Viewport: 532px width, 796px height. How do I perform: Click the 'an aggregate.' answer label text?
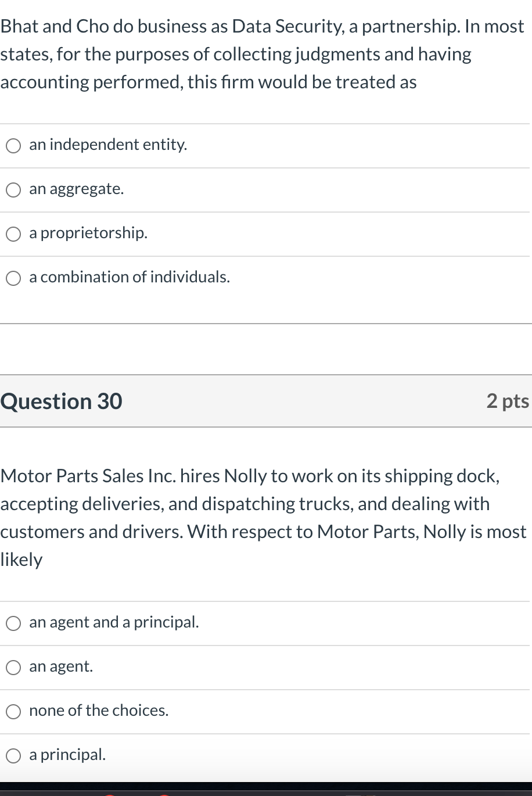pos(77,189)
